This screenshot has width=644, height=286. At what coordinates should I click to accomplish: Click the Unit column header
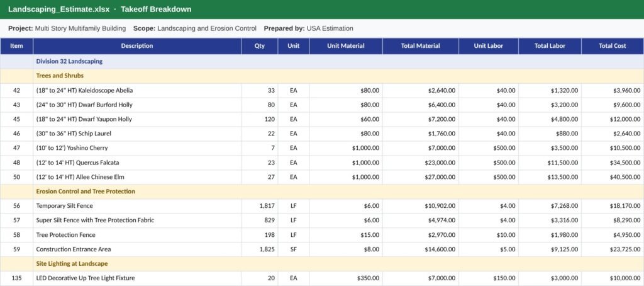293,46
